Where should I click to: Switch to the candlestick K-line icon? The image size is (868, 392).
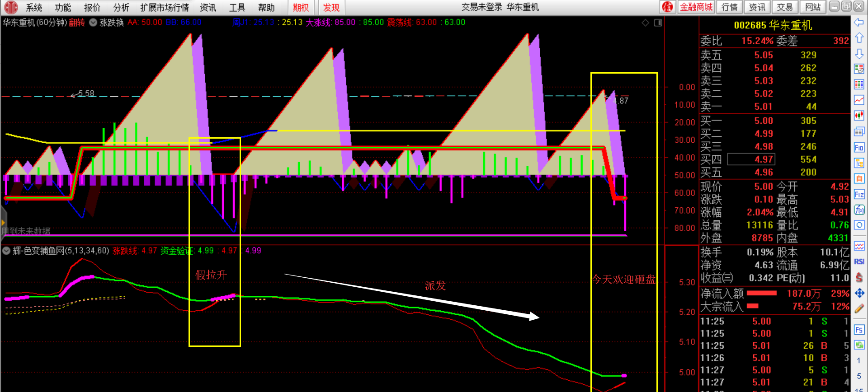[x=859, y=116]
